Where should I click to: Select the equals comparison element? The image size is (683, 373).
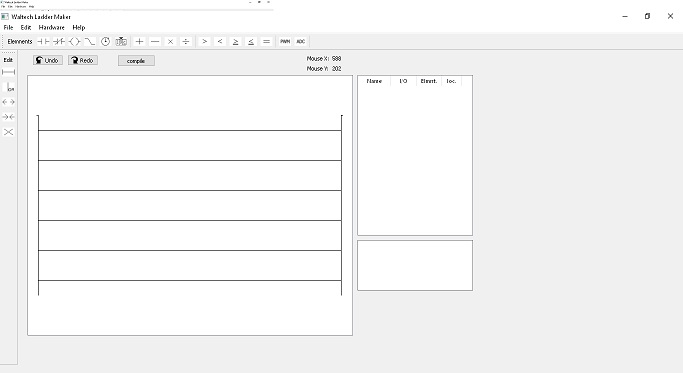coord(267,41)
